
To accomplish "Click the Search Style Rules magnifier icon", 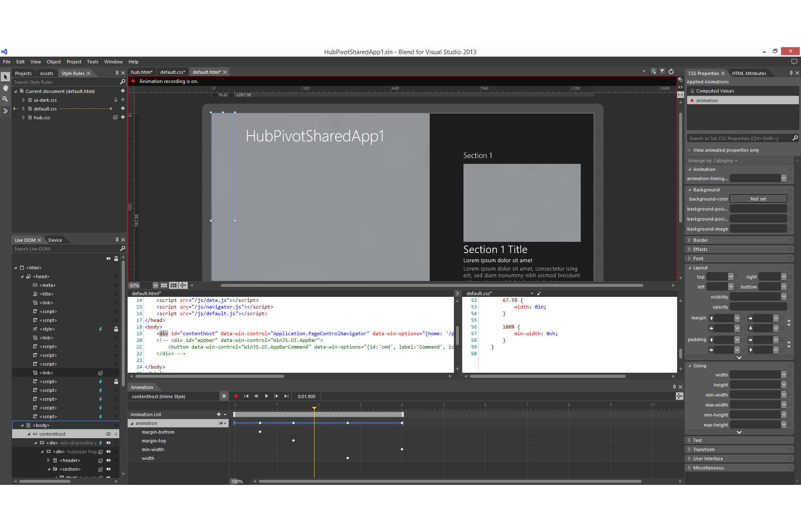I will click(122, 82).
